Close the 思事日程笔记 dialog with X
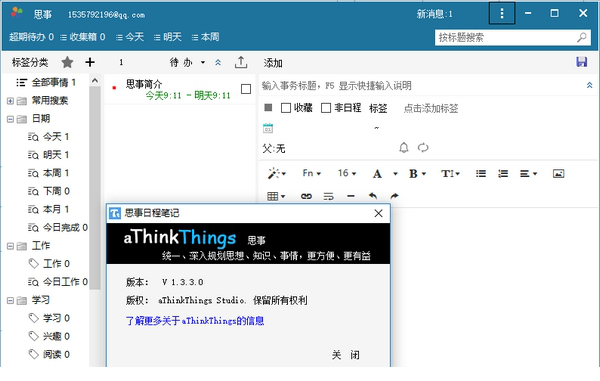Viewport: 600px width, 381px height. click(378, 213)
